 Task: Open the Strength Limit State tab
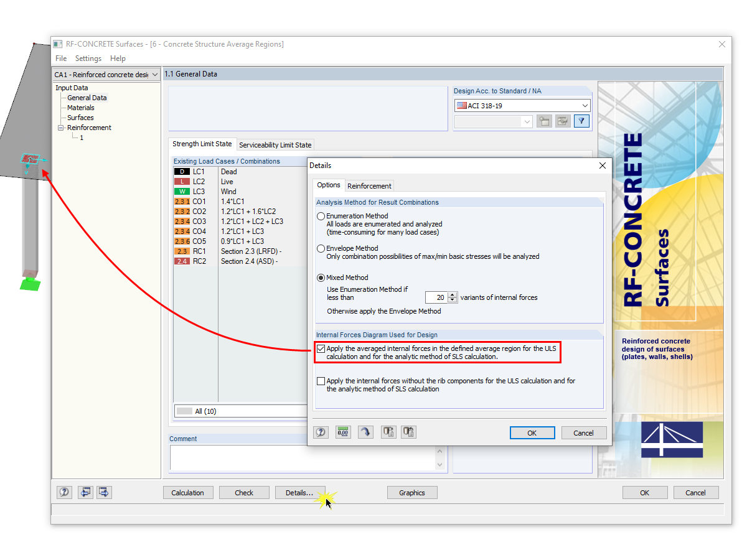[202, 144]
